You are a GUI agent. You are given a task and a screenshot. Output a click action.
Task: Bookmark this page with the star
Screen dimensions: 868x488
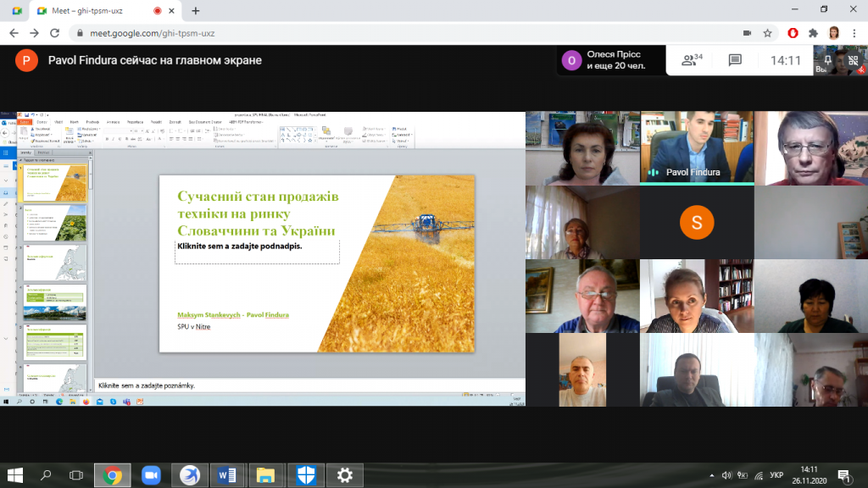(x=767, y=33)
